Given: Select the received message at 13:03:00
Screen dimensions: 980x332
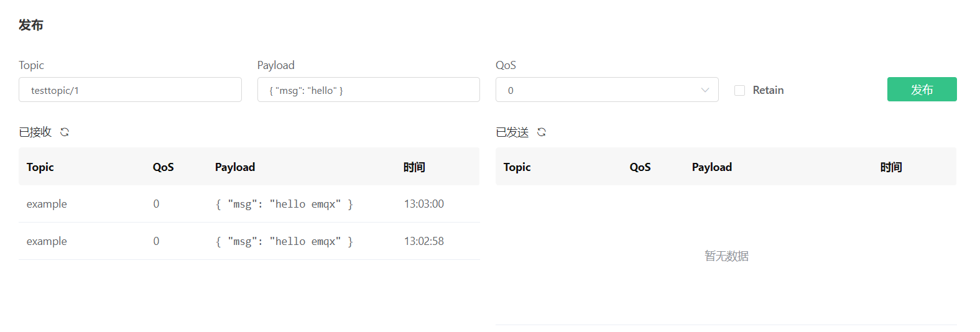Looking at the screenshot, I should point(249,204).
